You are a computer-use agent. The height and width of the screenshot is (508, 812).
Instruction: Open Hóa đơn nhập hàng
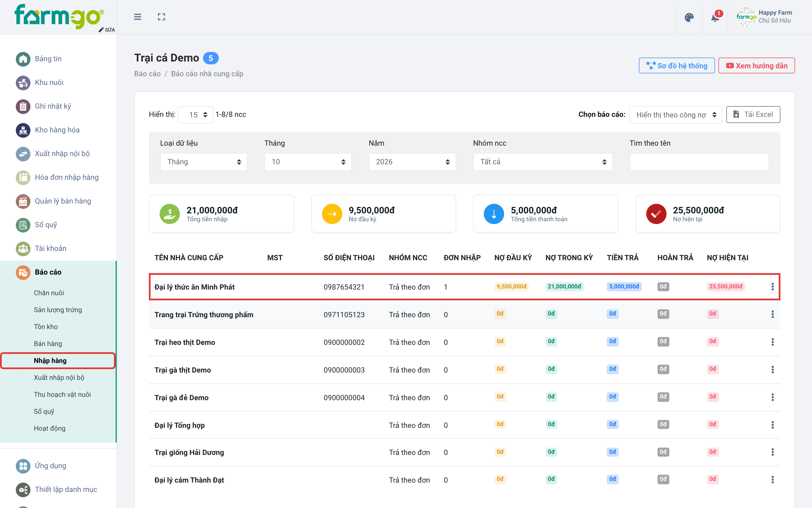click(x=58, y=178)
